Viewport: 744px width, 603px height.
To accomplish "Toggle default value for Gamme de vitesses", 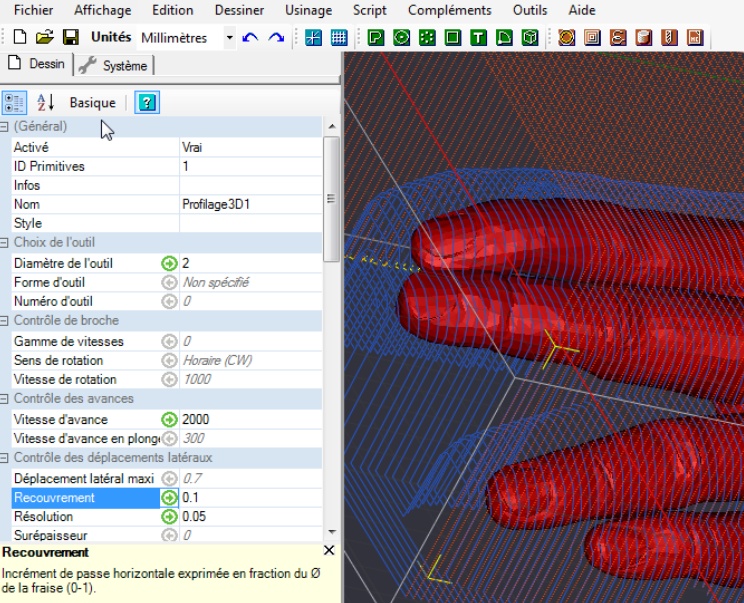I will (x=169, y=341).
